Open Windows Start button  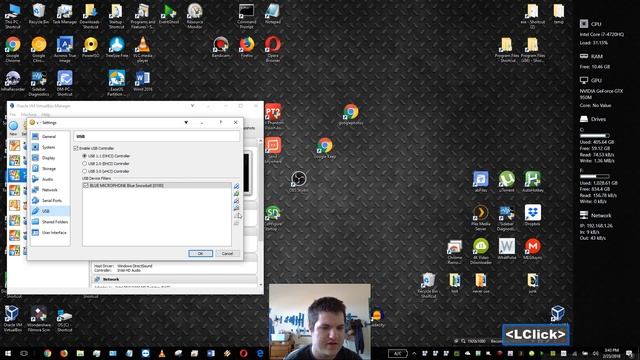click(x=7, y=353)
